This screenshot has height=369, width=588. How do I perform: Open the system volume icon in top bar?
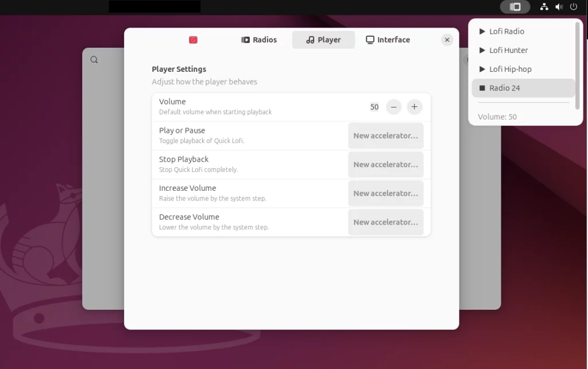(559, 7)
